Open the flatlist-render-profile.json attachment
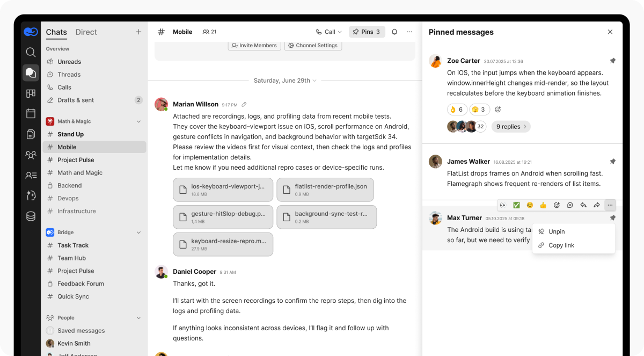 (x=325, y=190)
